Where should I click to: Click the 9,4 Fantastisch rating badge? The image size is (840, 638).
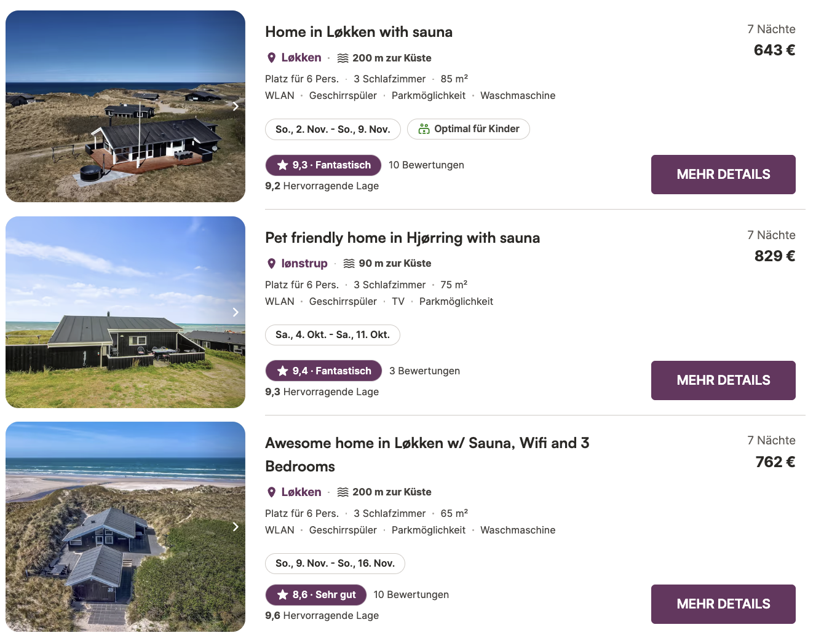(x=323, y=371)
